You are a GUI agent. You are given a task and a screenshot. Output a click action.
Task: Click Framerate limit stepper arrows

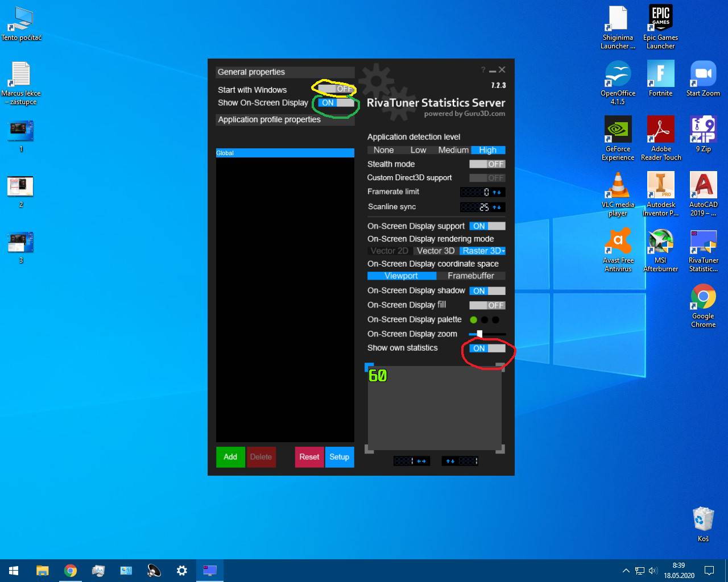497,193
